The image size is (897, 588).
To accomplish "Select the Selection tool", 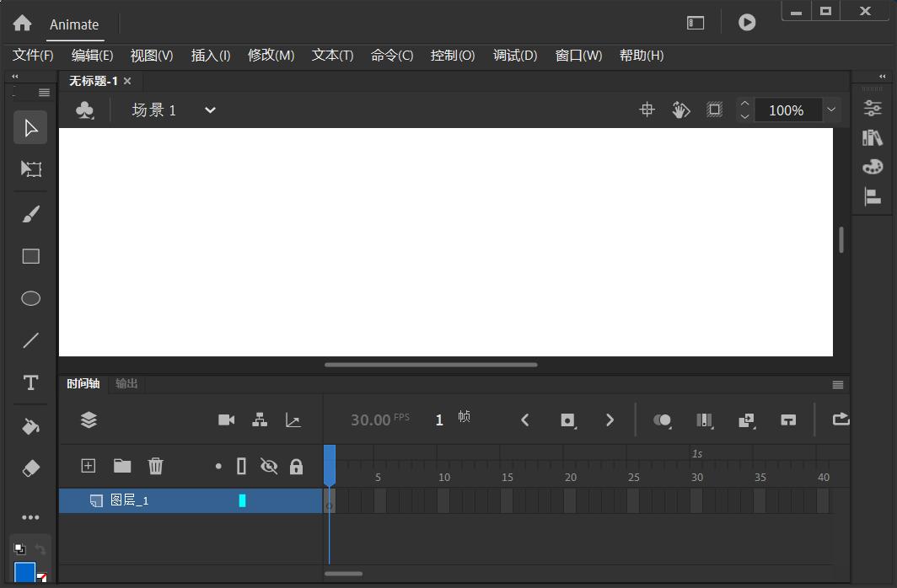I will click(30, 127).
